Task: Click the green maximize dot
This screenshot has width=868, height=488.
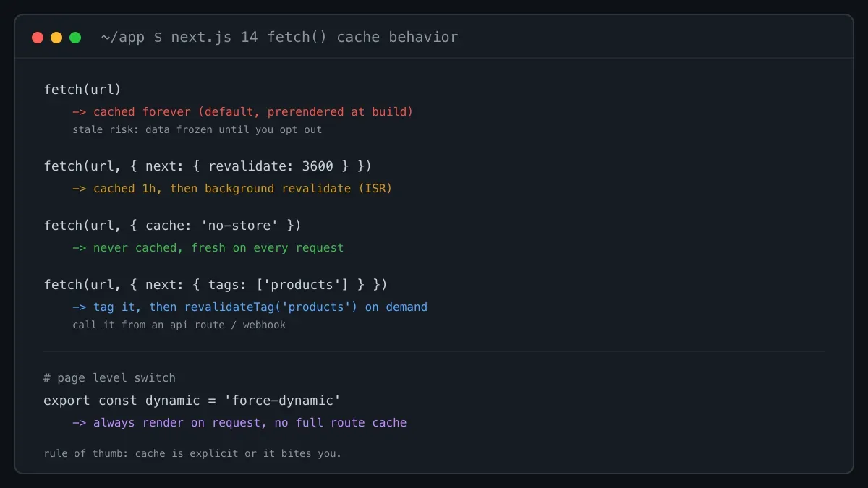Action: tap(75, 38)
